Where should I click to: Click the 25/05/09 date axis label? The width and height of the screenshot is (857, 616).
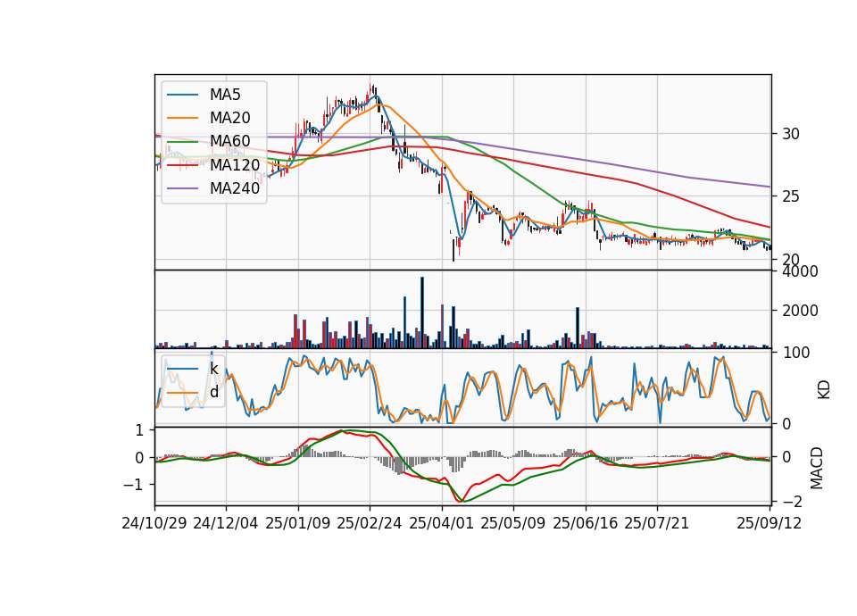point(512,523)
